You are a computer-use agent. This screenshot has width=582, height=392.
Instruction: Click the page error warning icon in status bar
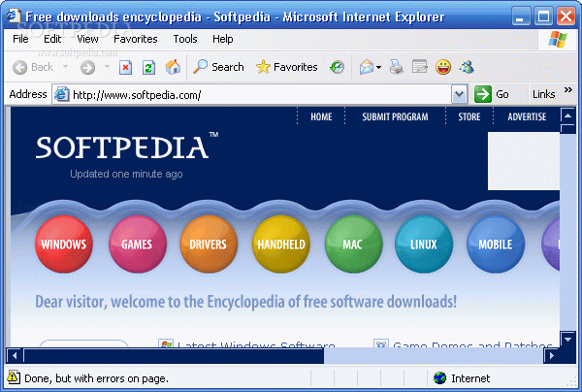tap(13, 377)
